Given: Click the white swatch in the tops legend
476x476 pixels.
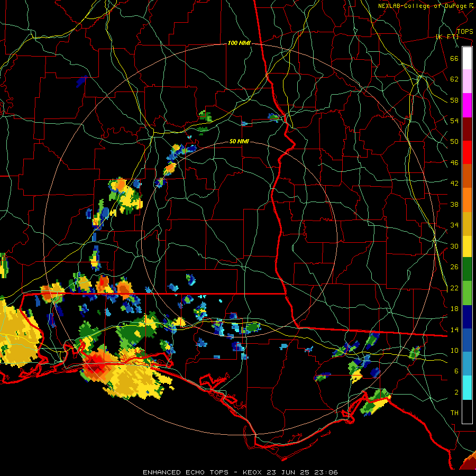Looking at the screenshot, I should pyautogui.click(x=467, y=58).
